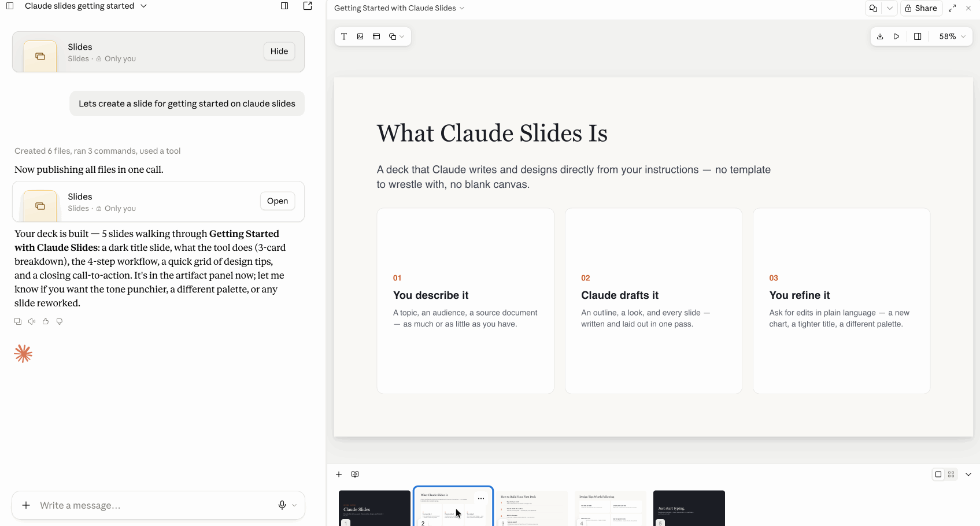Click the Slides file icon beside the Open button

tap(40, 206)
